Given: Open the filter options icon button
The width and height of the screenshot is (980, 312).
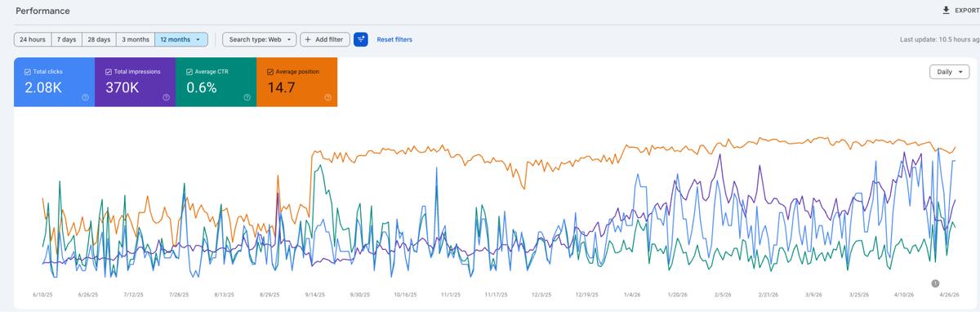Looking at the screenshot, I should pos(361,39).
